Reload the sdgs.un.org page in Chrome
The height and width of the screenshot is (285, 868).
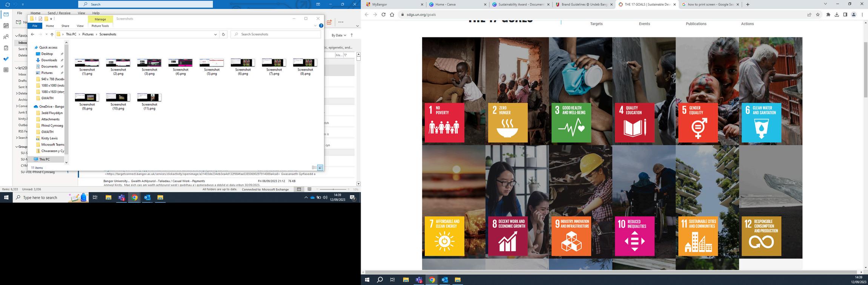[x=383, y=15]
